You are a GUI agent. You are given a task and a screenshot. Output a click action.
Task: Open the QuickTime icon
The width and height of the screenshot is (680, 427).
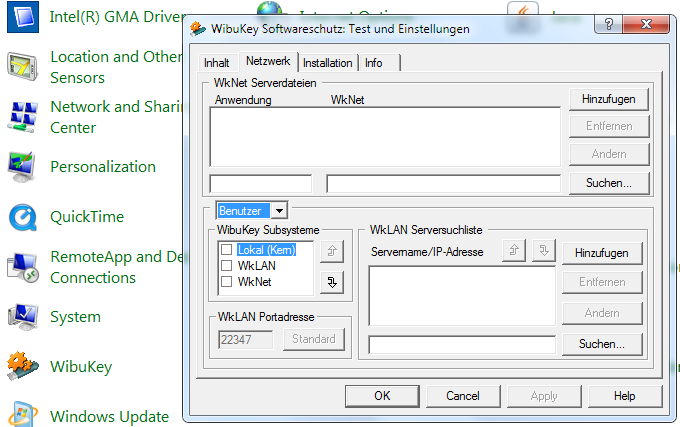23,217
